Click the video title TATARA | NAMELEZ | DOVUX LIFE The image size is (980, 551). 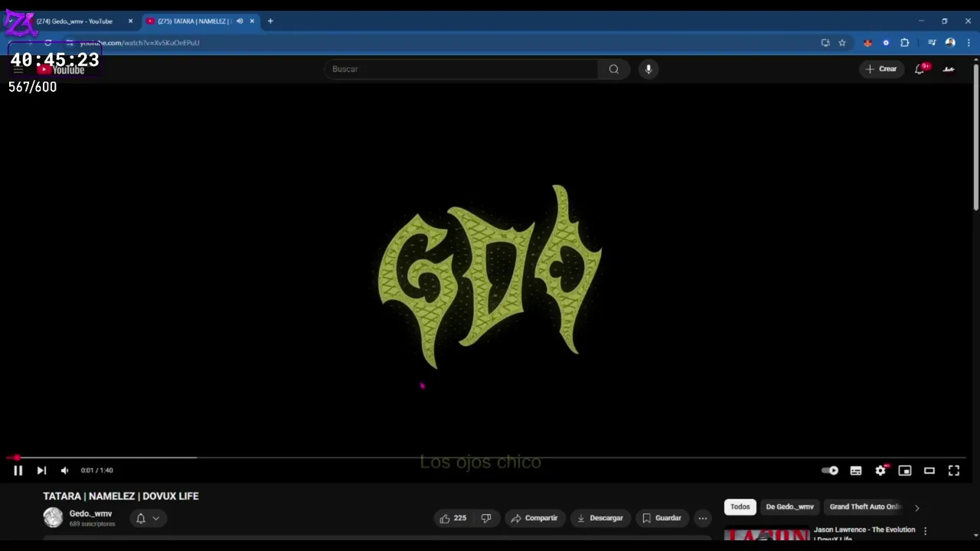(x=121, y=496)
